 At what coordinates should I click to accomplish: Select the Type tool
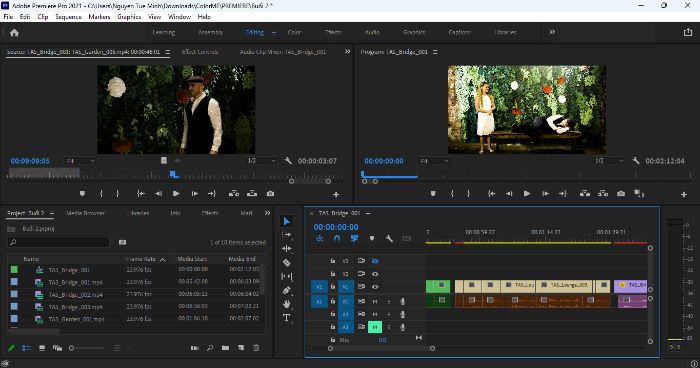287,318
